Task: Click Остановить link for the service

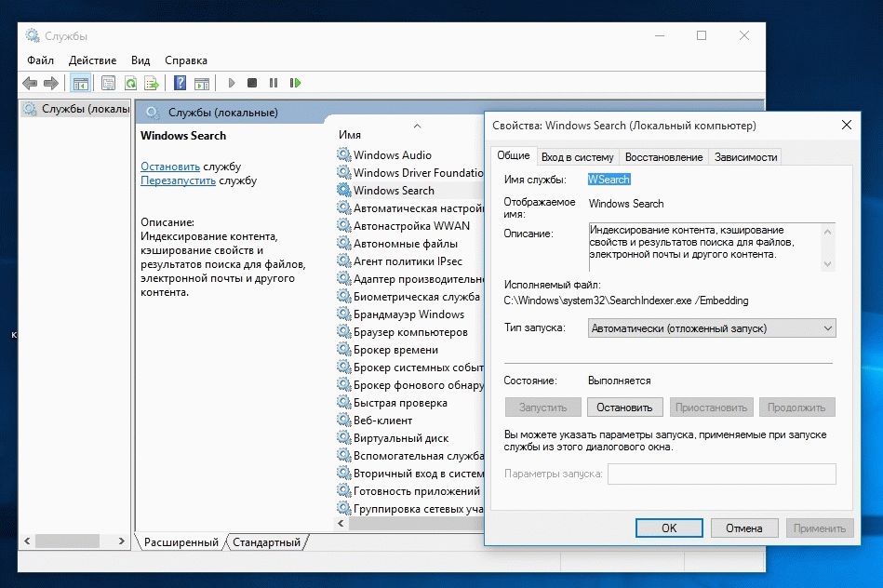Action: click(170, 167)
